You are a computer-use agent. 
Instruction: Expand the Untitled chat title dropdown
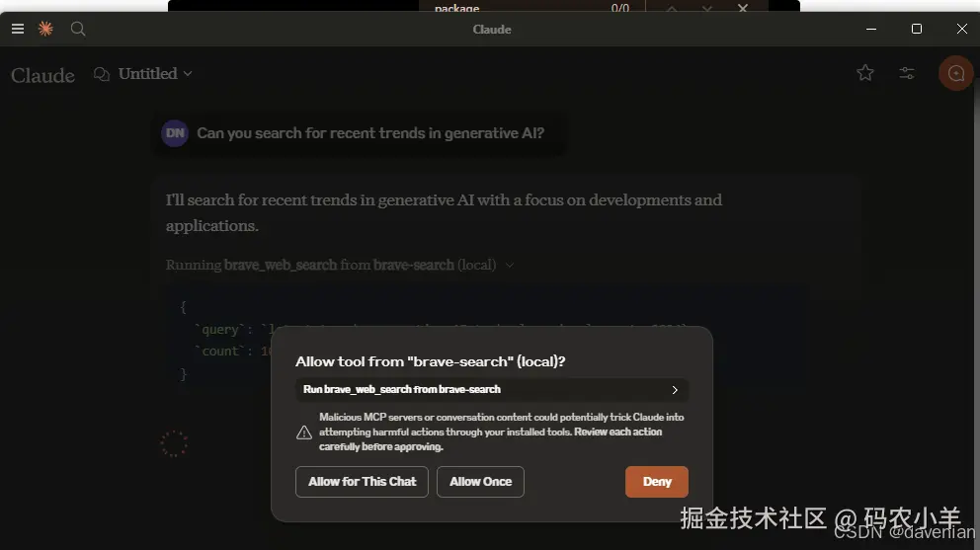[155, 74]
